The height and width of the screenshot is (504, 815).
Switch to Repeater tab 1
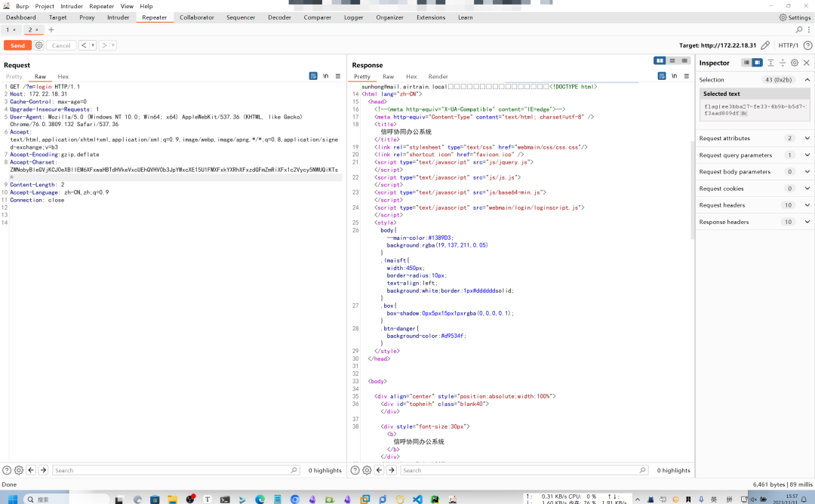point(11,29)
